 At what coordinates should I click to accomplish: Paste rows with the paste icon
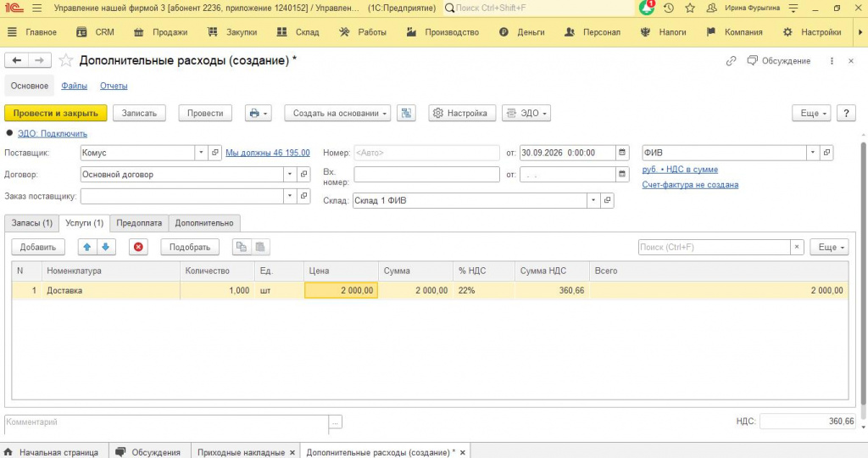pos(260,247)
